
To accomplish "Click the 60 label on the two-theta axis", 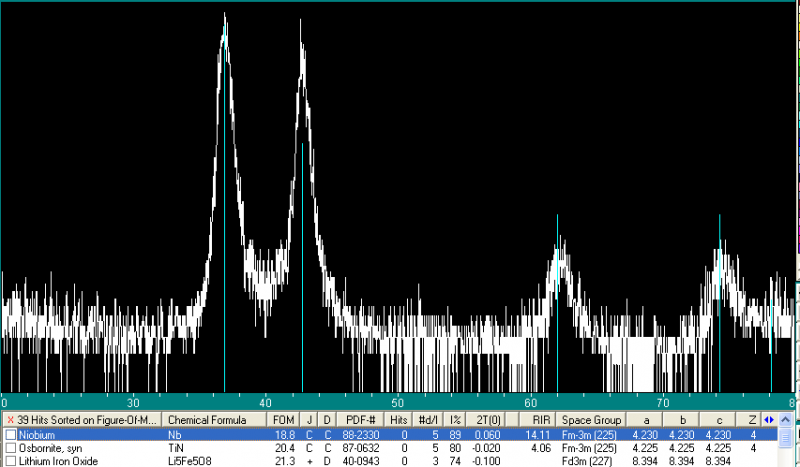I will [531, 403].
